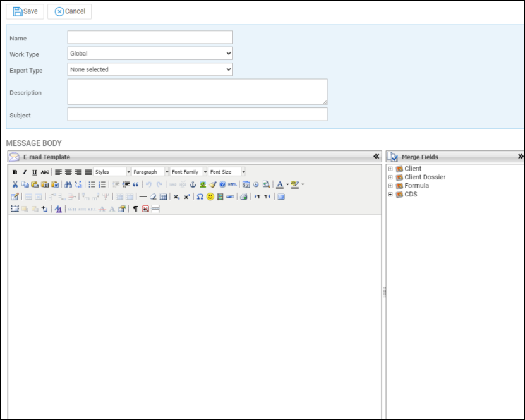Screen dimensions: 525x420
Task: Open the Styles dropdown in the toolbar
Action: [x=112, y=172]
